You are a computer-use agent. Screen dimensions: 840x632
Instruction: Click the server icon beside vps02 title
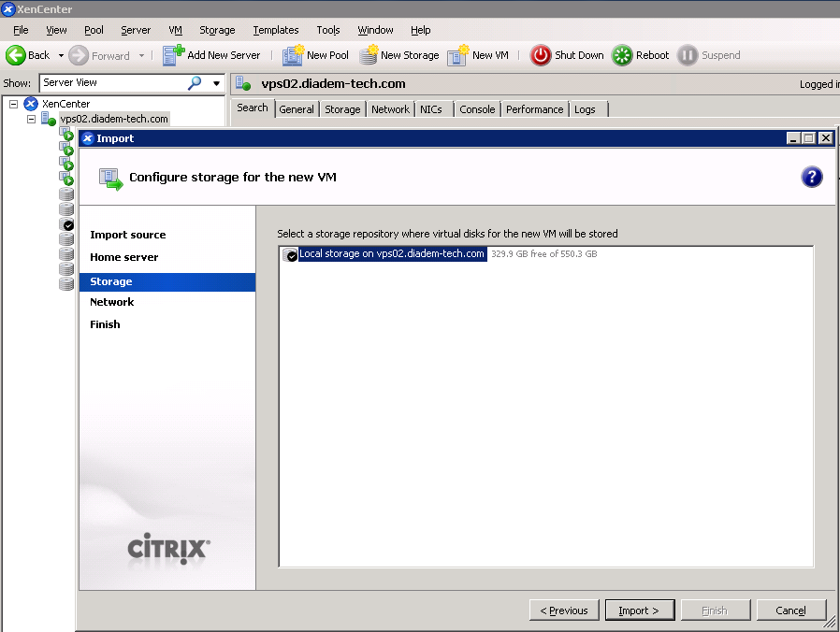pos(244,83)
